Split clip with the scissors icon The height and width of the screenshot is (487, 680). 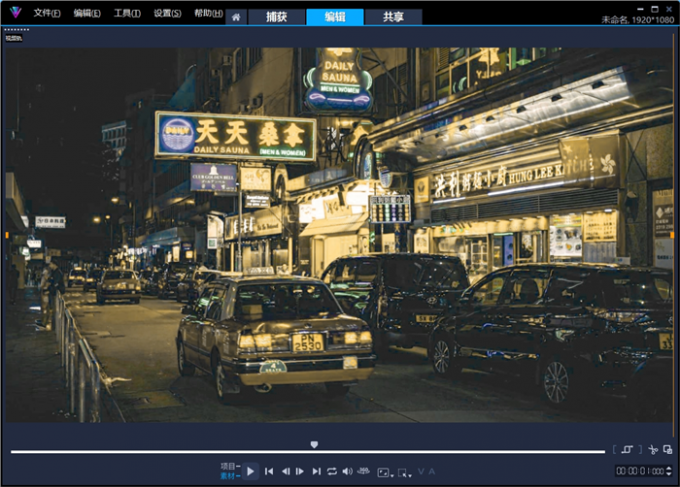653,450
